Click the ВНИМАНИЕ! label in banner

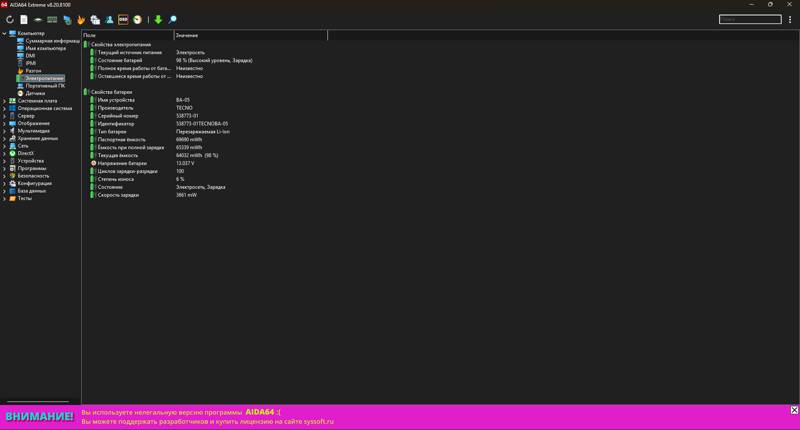(x=40, y=416)
